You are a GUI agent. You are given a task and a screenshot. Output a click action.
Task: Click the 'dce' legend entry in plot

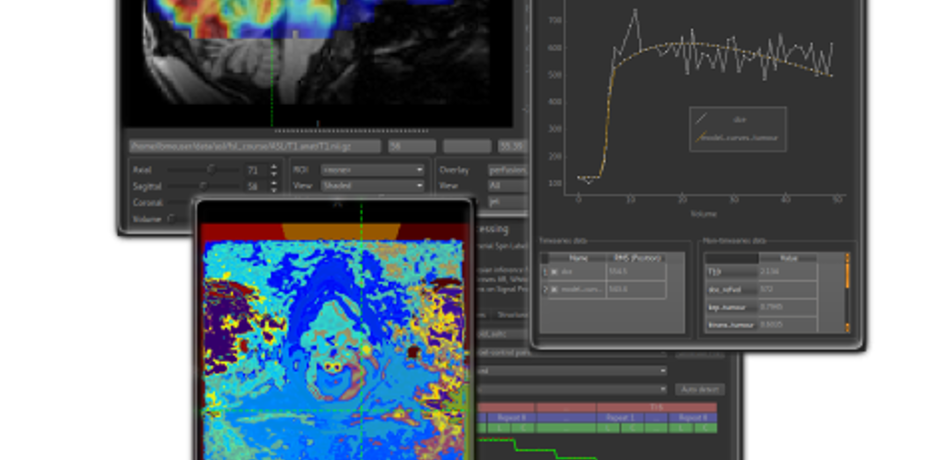point(739,120)
